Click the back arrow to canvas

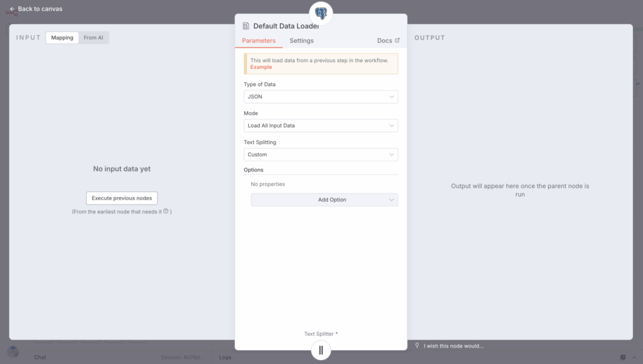click(13, 9)
